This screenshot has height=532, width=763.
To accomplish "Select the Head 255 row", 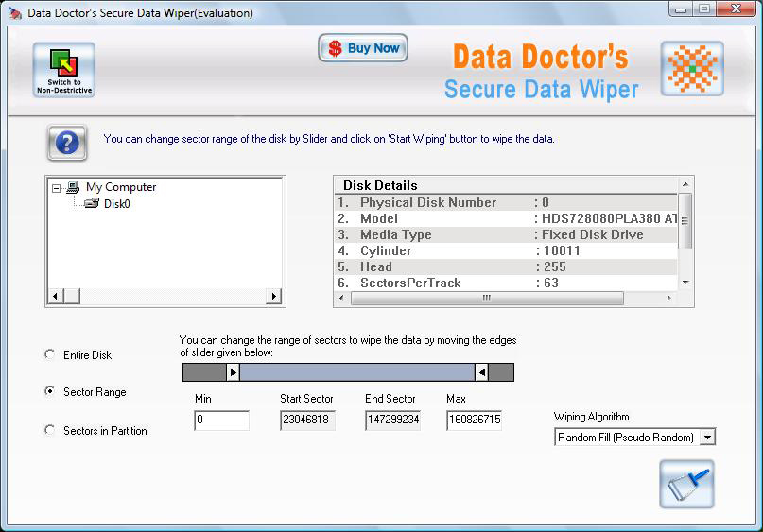I will tap(506, 266).
